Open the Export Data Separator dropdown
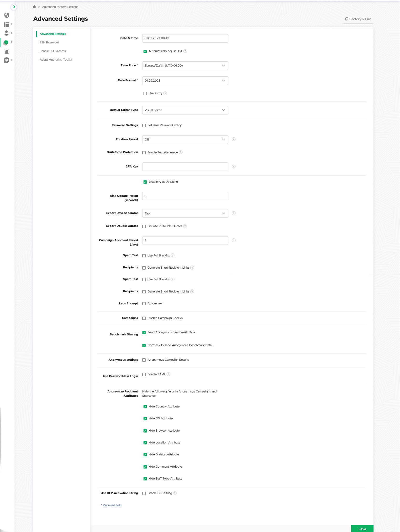 coord(185,213)
